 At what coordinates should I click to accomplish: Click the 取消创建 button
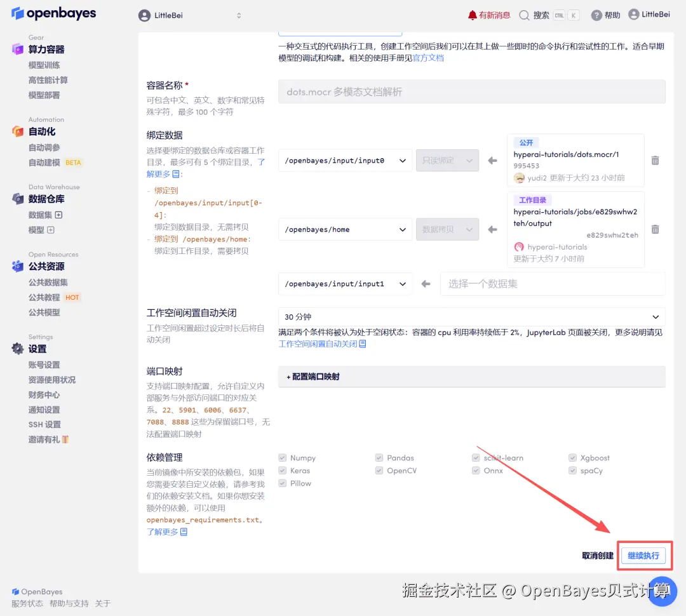click(598, 556)
